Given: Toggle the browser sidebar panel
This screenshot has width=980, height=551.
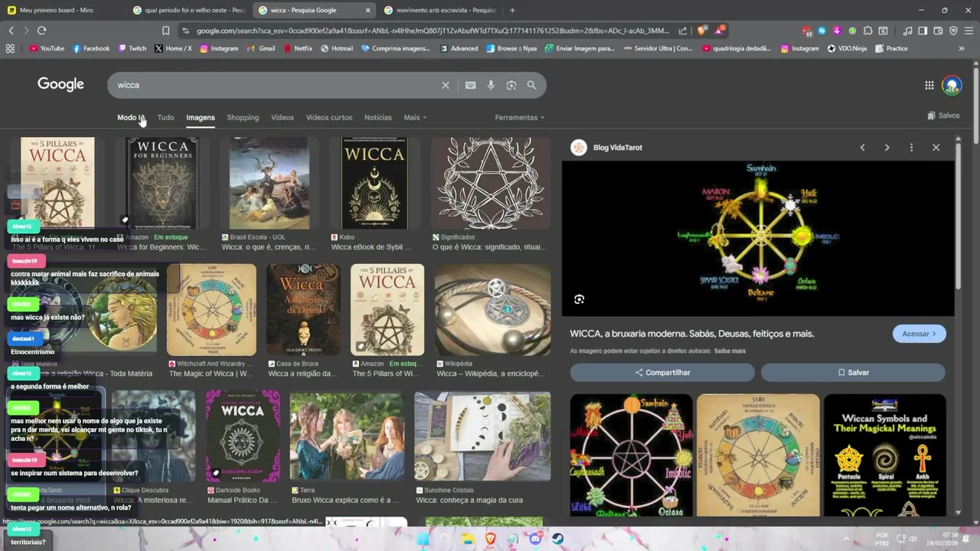Looking at the screenshot, I should tap(923, 31).
